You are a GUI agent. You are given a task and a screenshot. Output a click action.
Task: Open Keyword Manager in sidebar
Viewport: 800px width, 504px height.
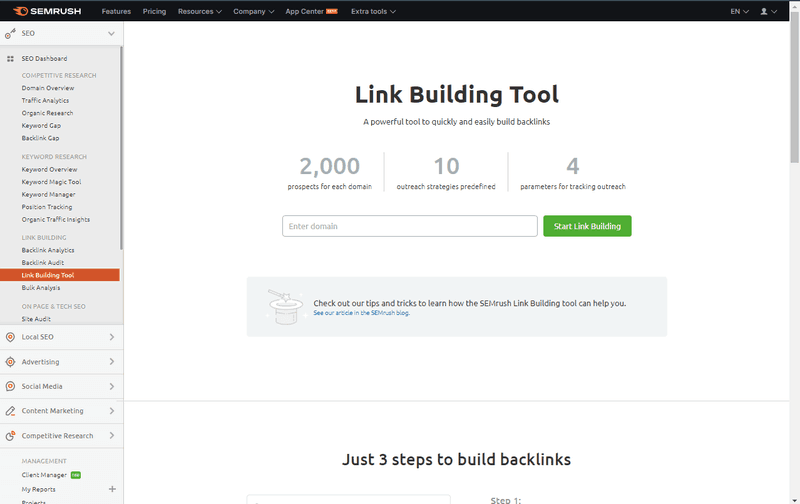tap(48, 194)
